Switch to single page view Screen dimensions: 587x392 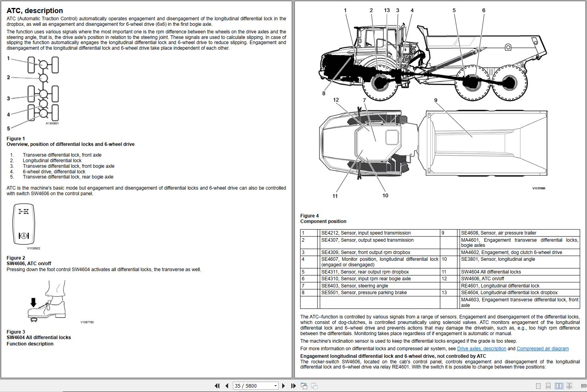pyautogui.click(x=538, y=386)
